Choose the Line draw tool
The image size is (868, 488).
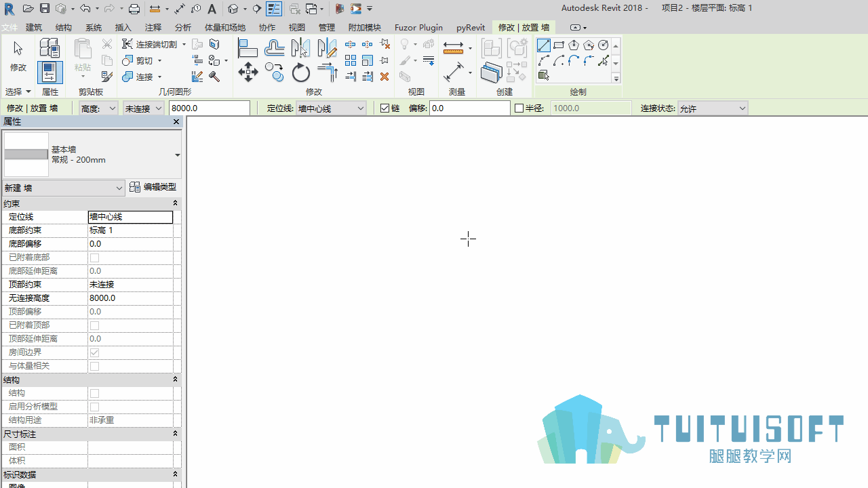click(x=544, y=45)
